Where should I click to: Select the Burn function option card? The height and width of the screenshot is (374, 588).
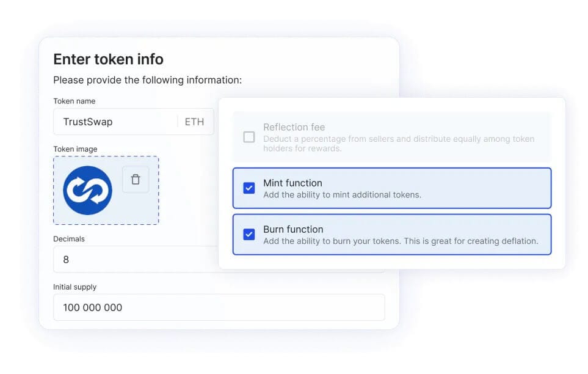[391, 235]
